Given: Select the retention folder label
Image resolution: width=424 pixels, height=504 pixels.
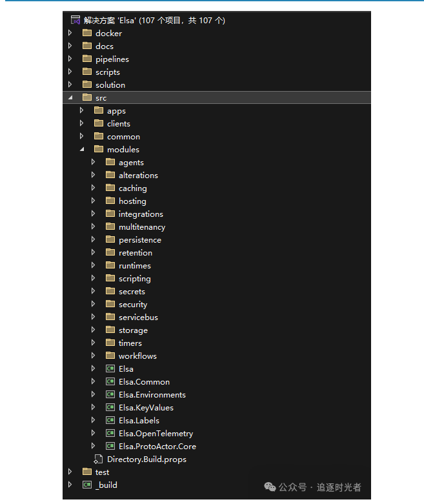Looking at the screenshot, I should 136,252.
